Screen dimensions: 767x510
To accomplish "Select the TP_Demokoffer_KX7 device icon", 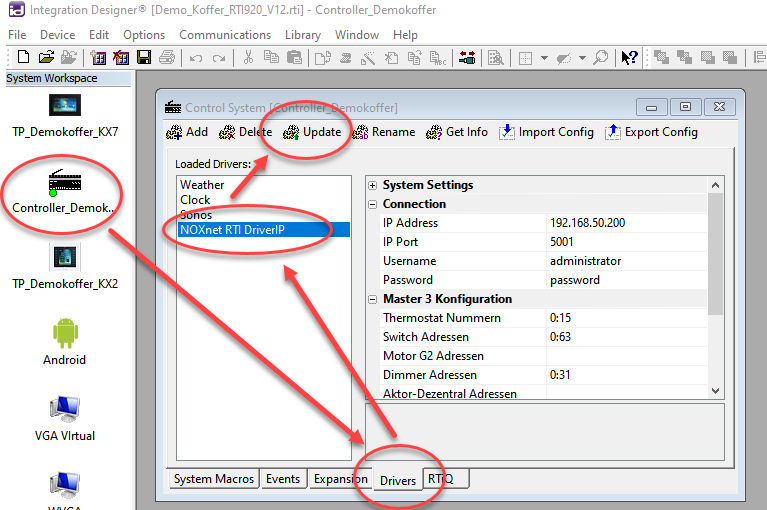I will (x=65, y=105).
